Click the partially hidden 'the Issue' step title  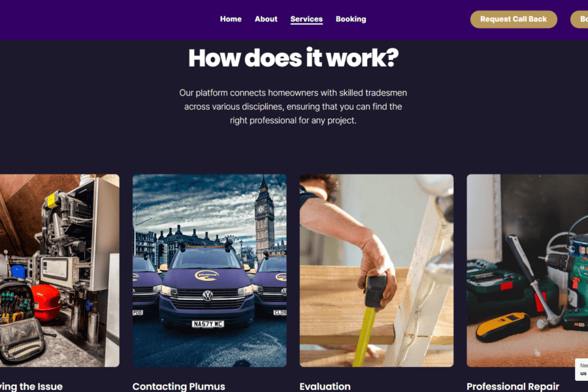click(31, 386)
